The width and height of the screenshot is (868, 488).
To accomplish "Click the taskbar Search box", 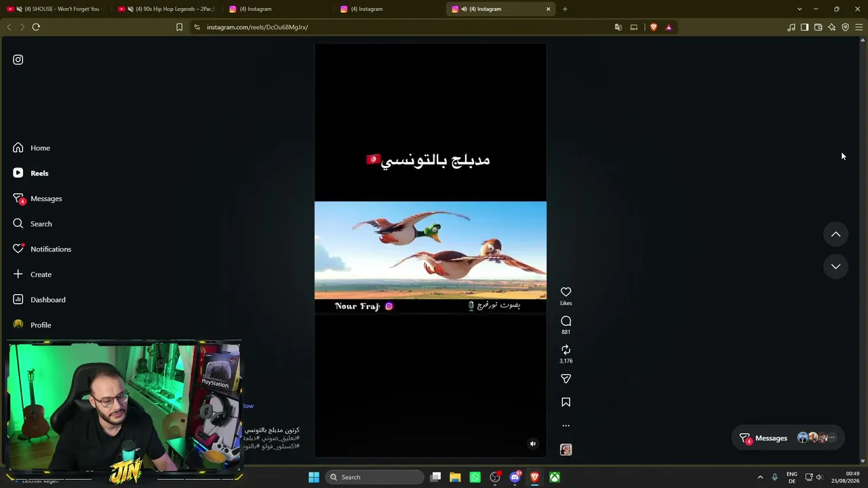I will pos(374,477).
